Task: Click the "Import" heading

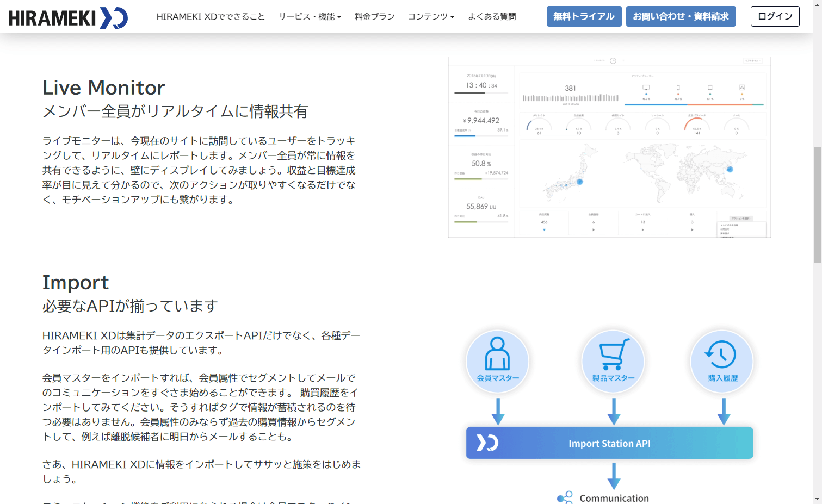Action: coord(76,283)
